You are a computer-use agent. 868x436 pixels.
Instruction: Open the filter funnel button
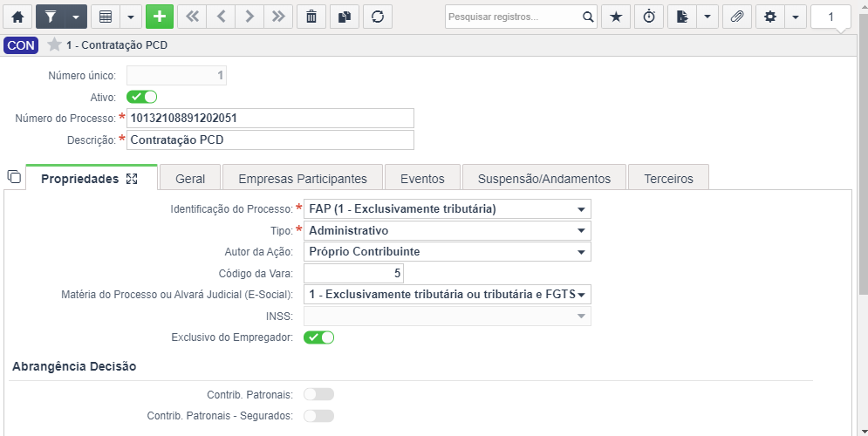[x=51, y=17]
